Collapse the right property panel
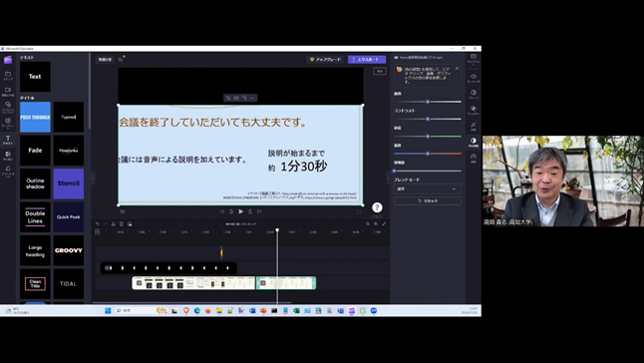The width and height of the screenshot is (644, 363). point(388,179)
